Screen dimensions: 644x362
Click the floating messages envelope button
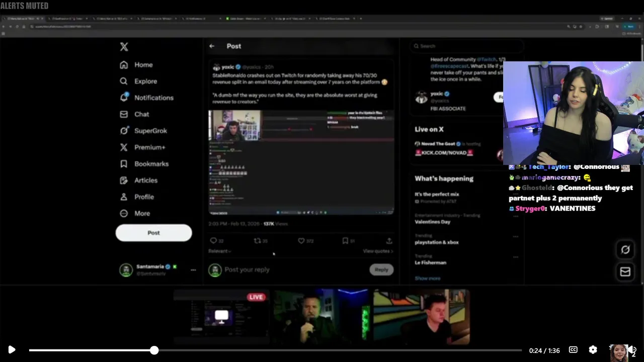tap(625, 272)
